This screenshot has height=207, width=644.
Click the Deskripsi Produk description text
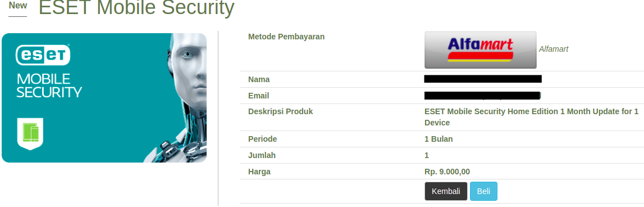[532, 117]
